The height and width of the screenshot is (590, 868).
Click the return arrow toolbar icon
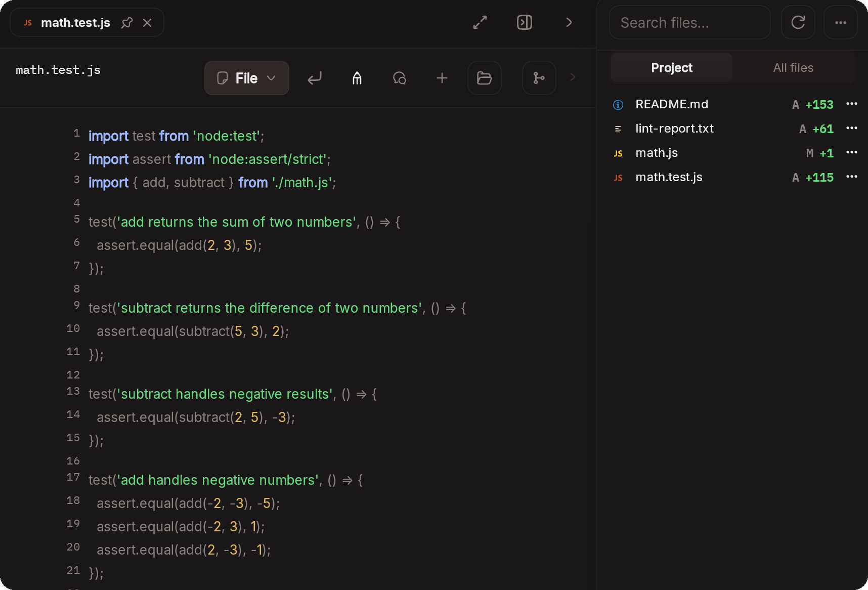click(x=315, y=78)
